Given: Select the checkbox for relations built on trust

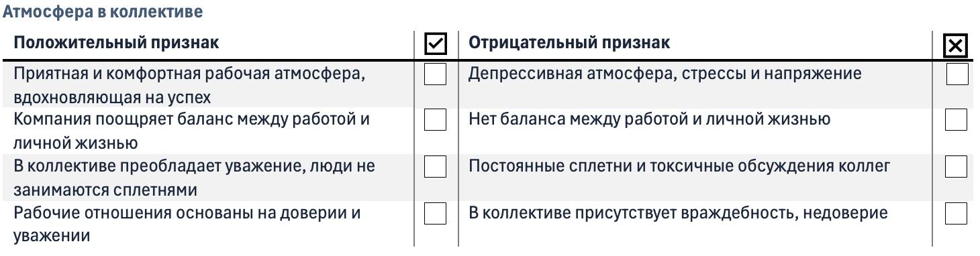Looking at the screenshot, I should point(436,213).
